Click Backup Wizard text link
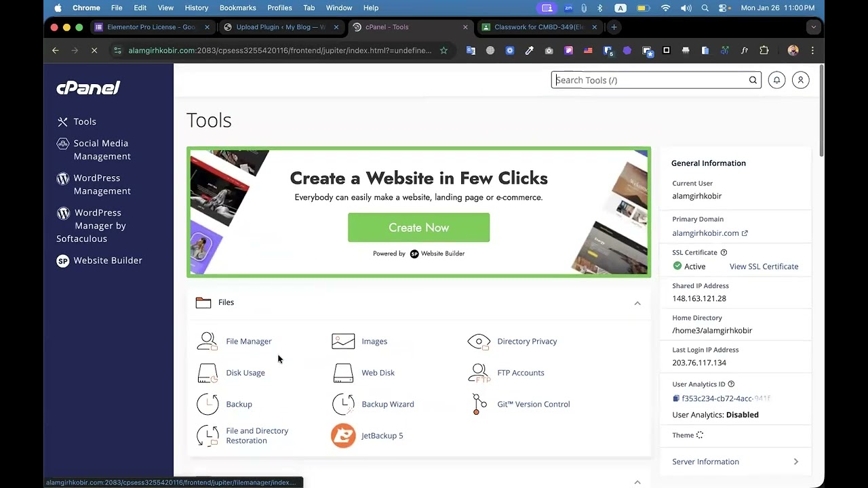Image resolution: width=868 pixels, height=488 pixels. [x=388, y=404]
